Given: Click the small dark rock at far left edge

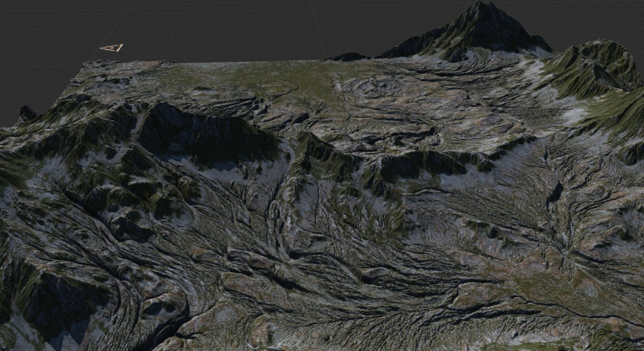Looking at the screenshot, I should (x=27, y=113).
